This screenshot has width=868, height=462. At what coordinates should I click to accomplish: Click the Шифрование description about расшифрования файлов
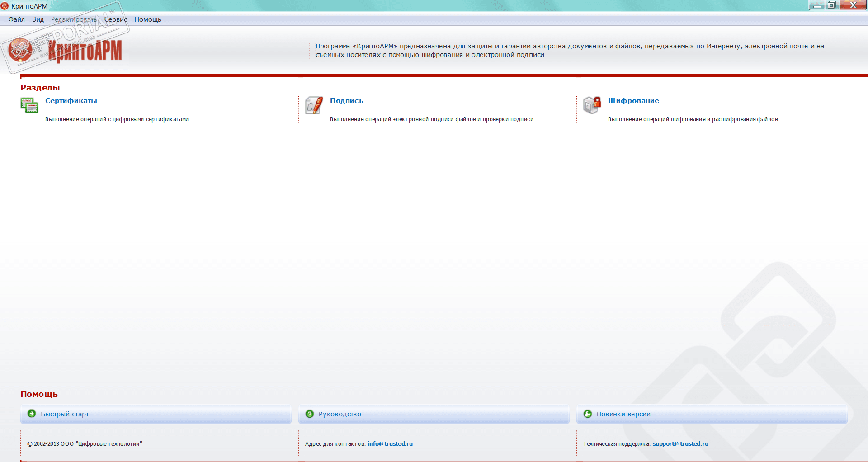pyautogui.click(x=693, y=119)
